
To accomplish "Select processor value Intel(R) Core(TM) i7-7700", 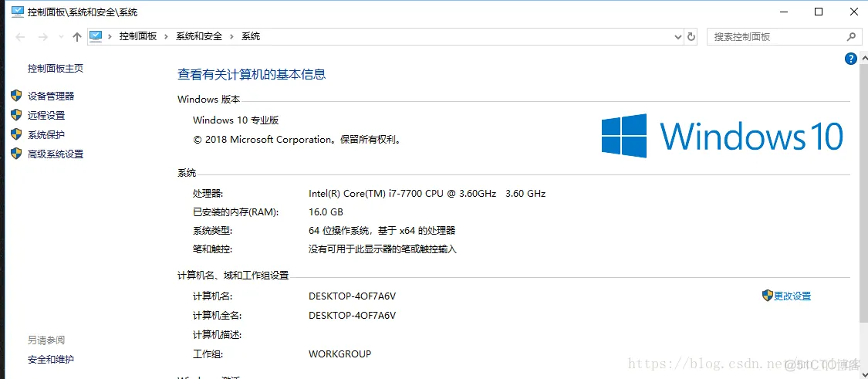I will [427, 194].
